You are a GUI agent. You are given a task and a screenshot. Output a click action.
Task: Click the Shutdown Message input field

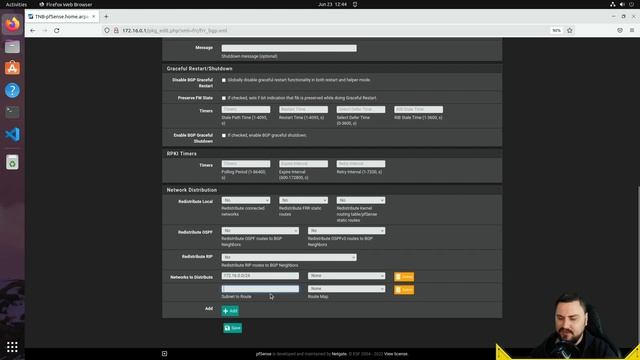pos(289,48)
